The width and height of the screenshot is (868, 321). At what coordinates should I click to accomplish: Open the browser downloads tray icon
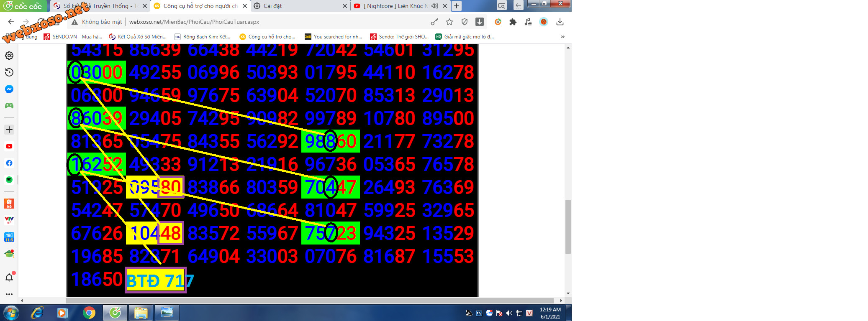click(x=560, y=22)
